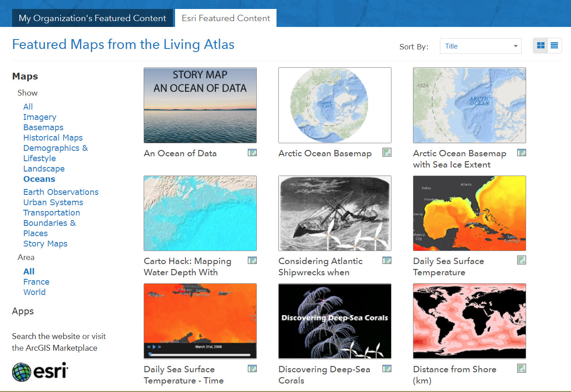Viewport: 571px width, 392px height.
Task: Click map icon beside Arctic Ocean Basemap
Action: (387, 152)
